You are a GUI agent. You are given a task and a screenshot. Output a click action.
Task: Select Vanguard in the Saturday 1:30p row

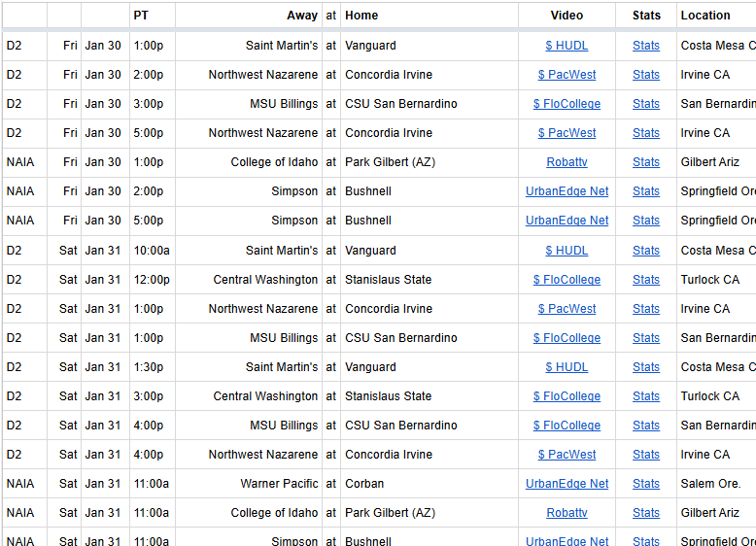430,367
